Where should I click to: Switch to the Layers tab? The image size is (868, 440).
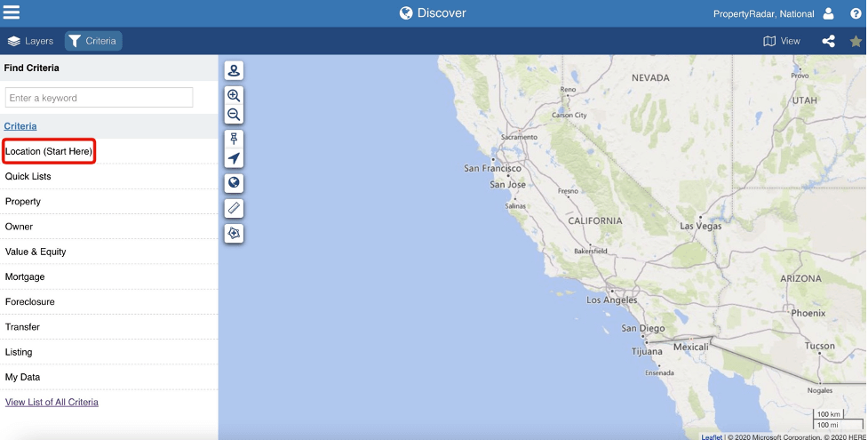pyautogui.click(x=30, y=41)
